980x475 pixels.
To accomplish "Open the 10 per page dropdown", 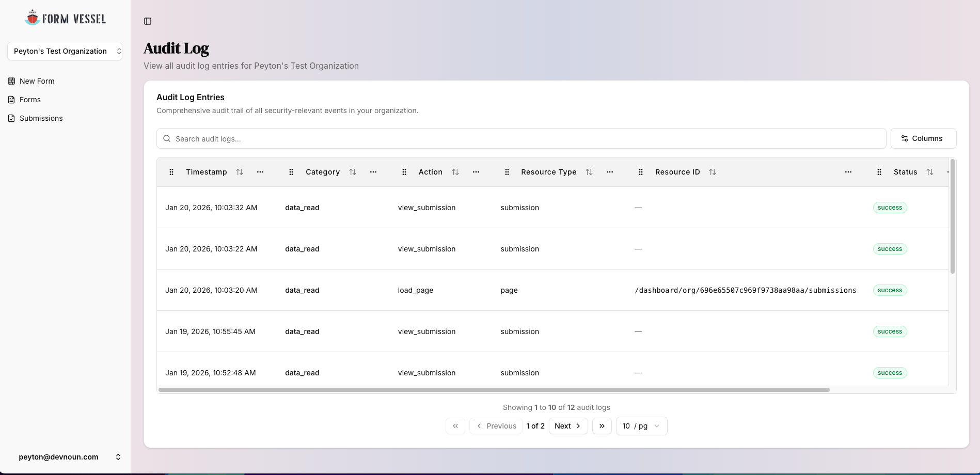I will coord(641,426).
